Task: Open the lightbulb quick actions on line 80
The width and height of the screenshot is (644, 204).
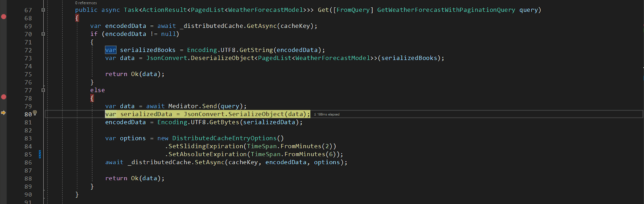Action: click(x=35, y=113)
